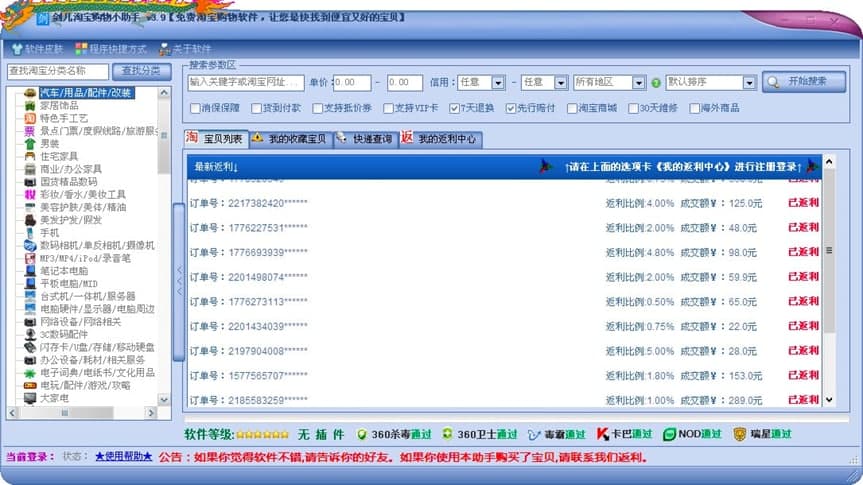
Task: Click the 家居饰品 category icon
Action: (30, 106)
